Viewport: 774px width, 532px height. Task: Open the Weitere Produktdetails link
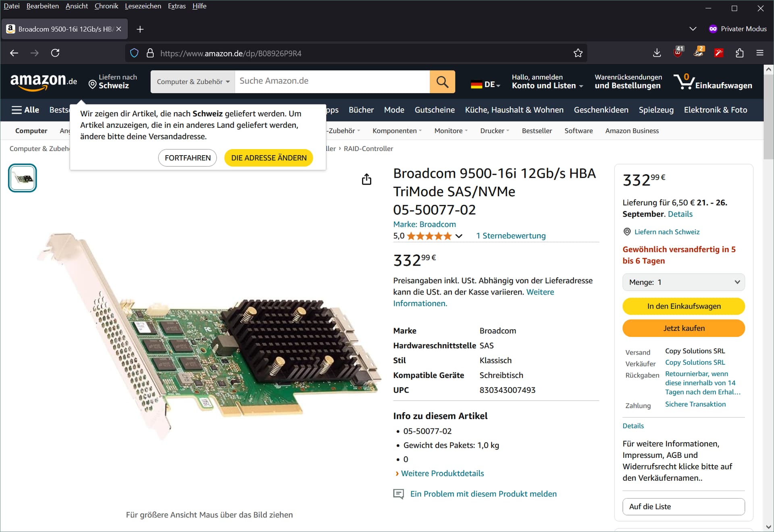(442, 474)
